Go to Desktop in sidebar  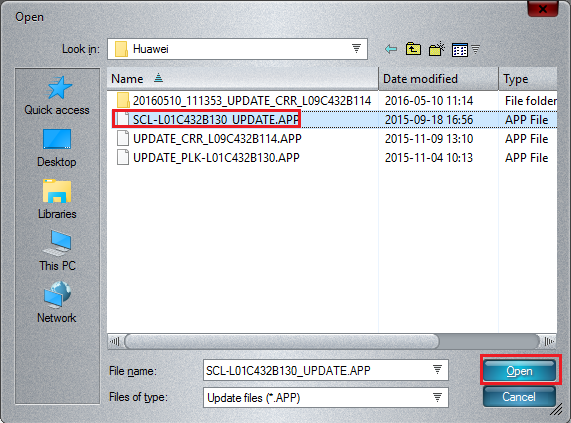(x=57, y=148)
